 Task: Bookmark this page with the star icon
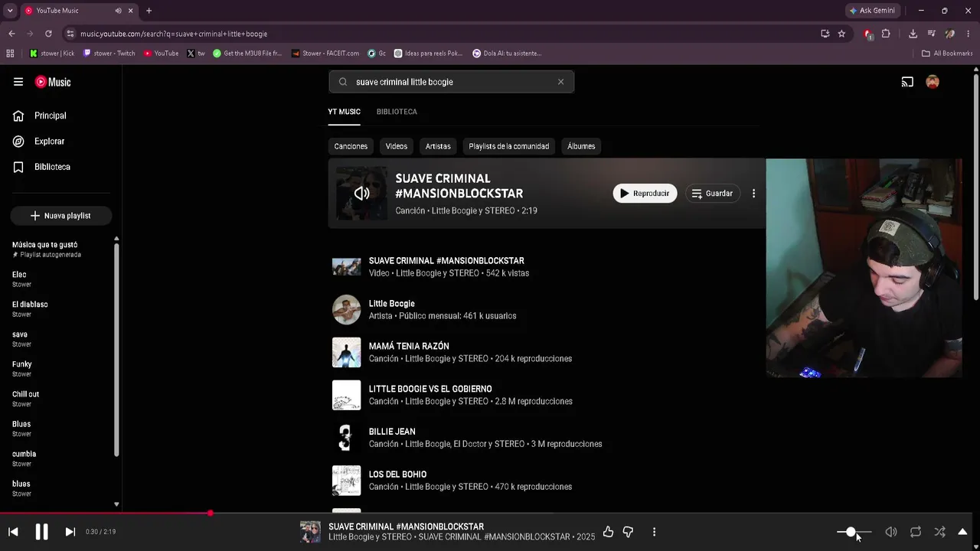coord(841,34)
